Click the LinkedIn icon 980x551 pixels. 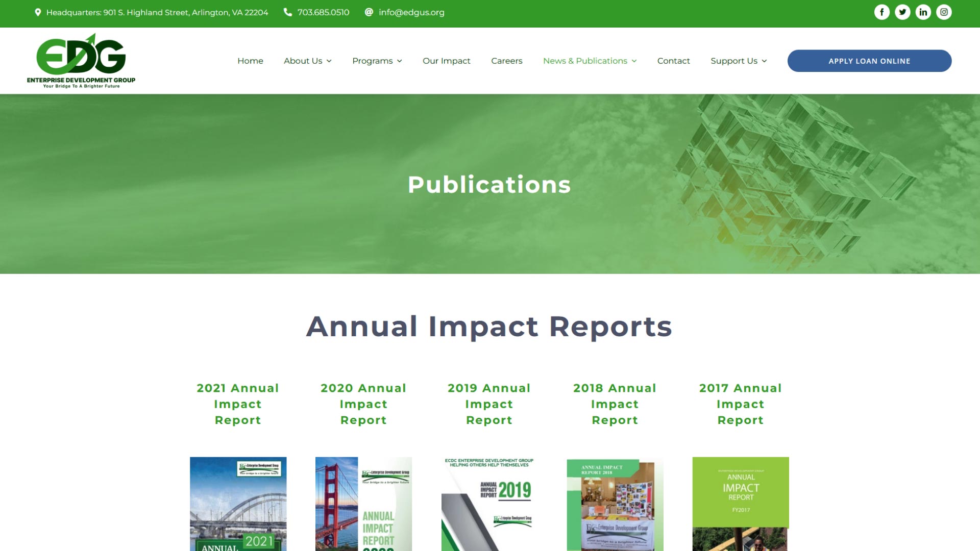(x=923, y=11)
